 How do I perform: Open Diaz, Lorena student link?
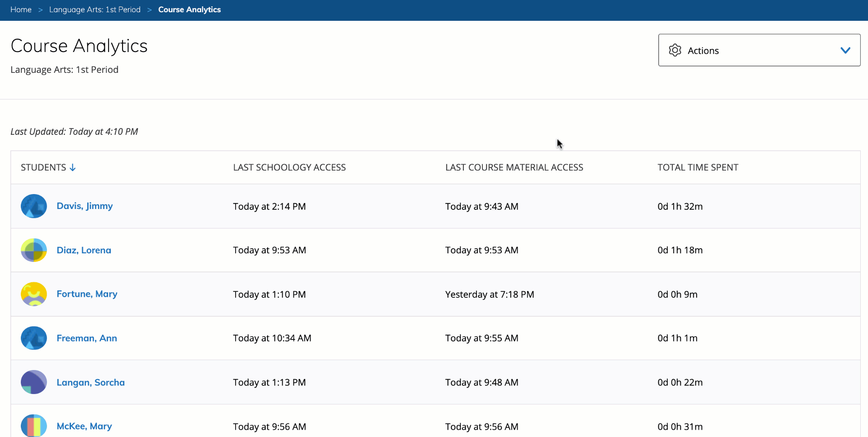pyautogui.click(x=84, y=250)
